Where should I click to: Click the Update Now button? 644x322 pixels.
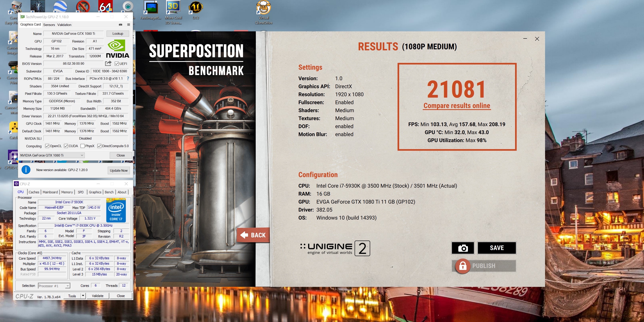point(119,170)
